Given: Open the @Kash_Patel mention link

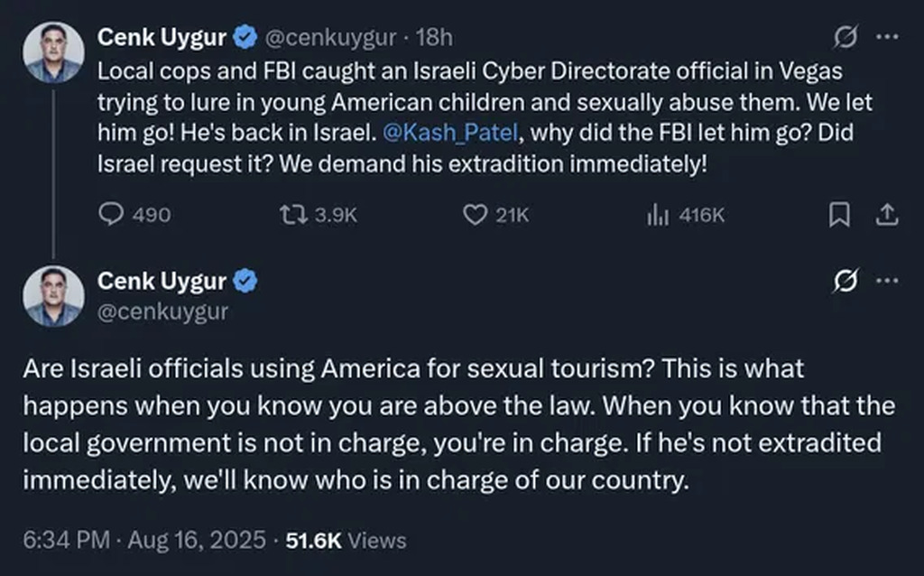Looking at the screenshot, I should pos(450,133).
